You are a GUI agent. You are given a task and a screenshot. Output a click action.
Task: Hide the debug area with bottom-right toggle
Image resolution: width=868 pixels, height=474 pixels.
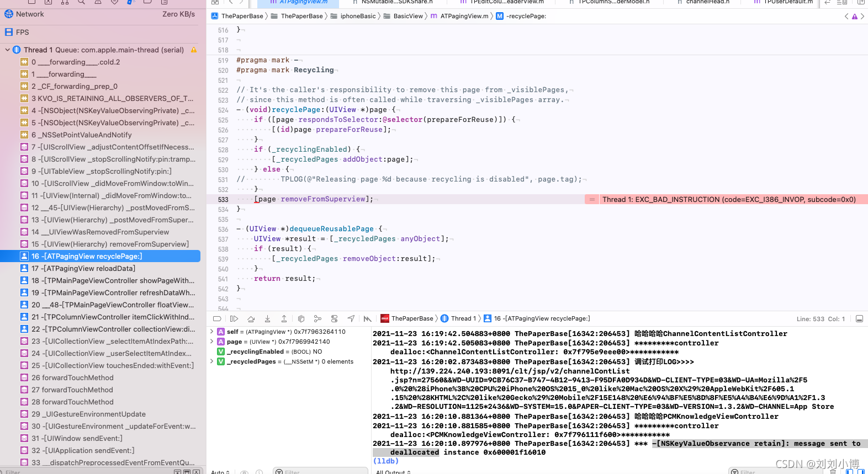859,319
